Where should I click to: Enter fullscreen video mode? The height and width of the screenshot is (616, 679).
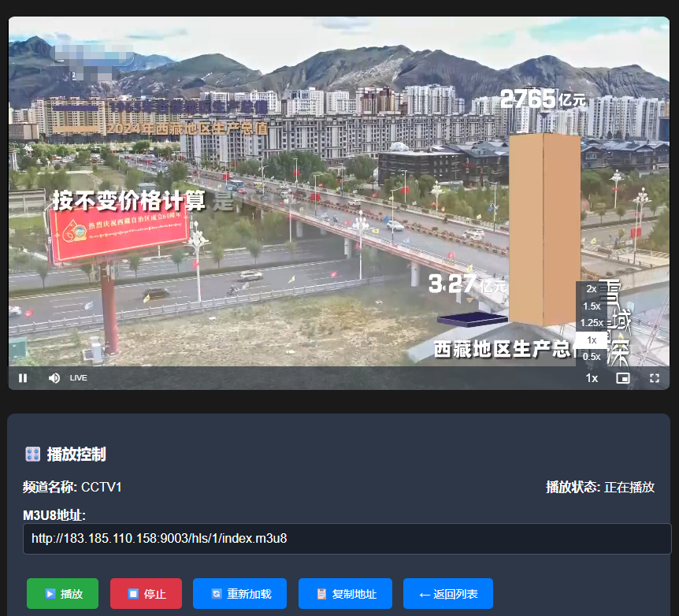coord(654,378)
